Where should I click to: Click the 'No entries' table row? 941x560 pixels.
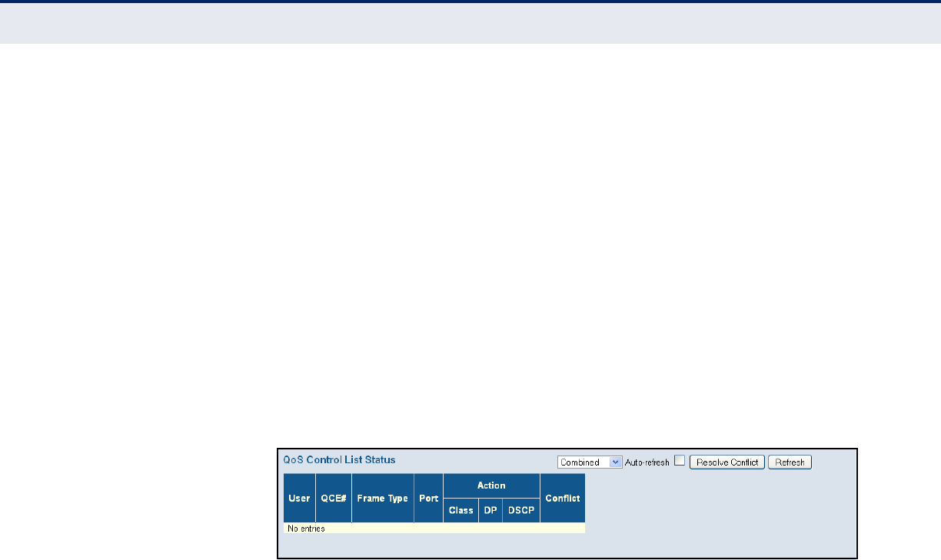(x=434, y=529)
